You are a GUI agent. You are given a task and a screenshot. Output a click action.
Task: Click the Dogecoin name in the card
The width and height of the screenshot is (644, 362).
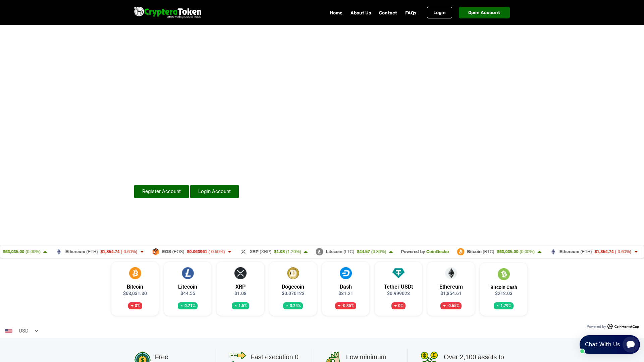(x=293, y=287)
